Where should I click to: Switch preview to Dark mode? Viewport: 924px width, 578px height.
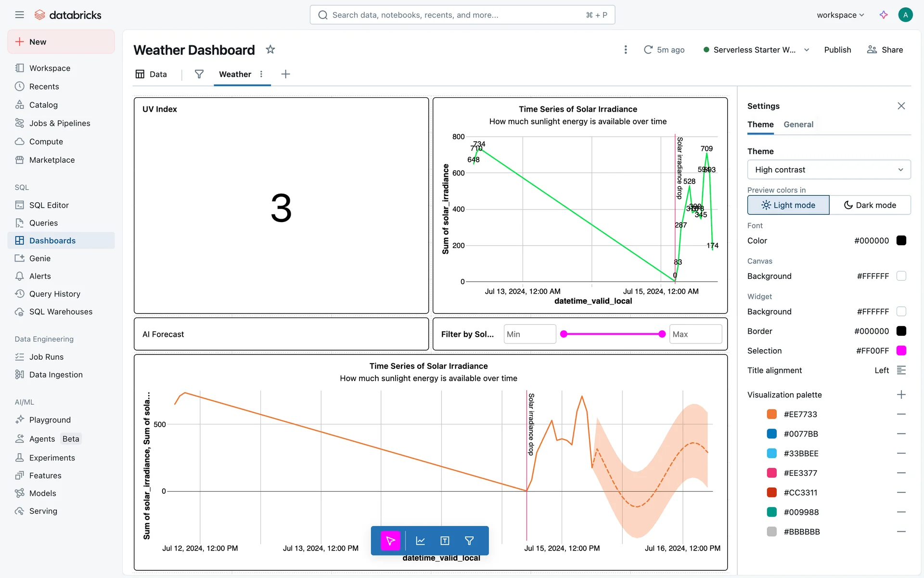(x=870, y=205)
